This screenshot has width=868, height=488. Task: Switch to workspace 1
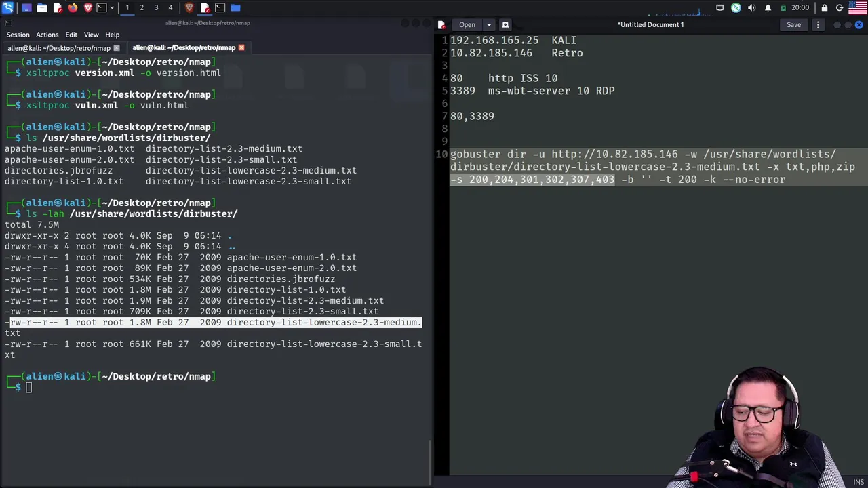coord(127,7)
